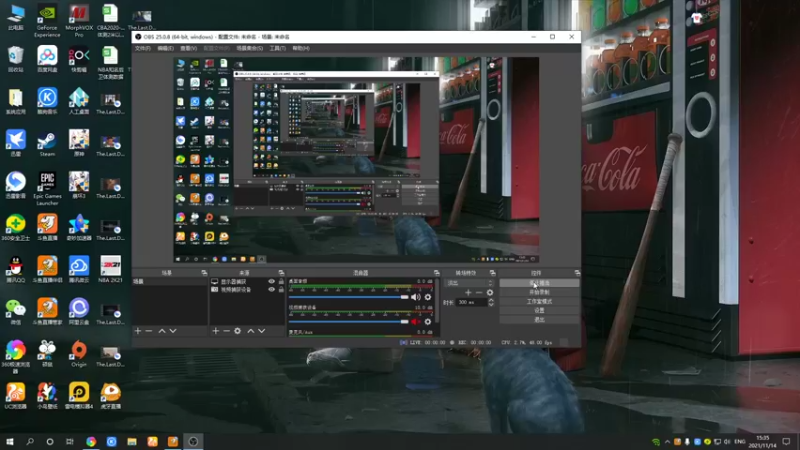Open OBS 设置 settings button
This screenshot has width=800, height=450.
point(539,310)
